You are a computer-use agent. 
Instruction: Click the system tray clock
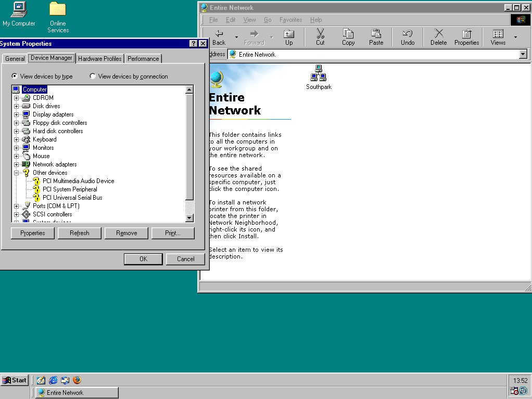(520, 380)
